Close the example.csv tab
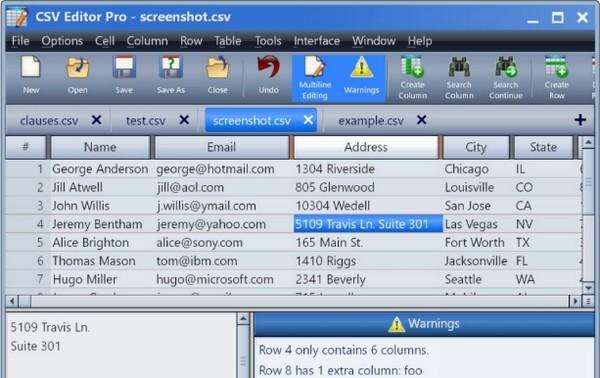 [x=421, y=120]
